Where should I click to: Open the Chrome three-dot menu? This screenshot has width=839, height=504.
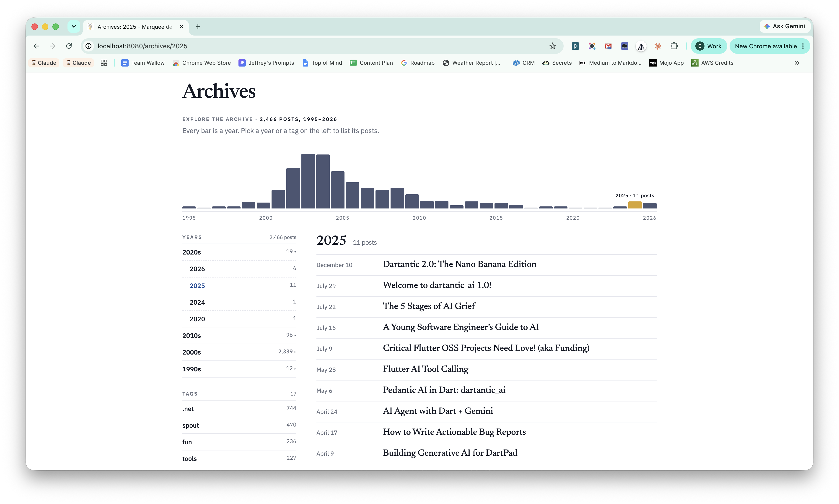click(803, 46)
